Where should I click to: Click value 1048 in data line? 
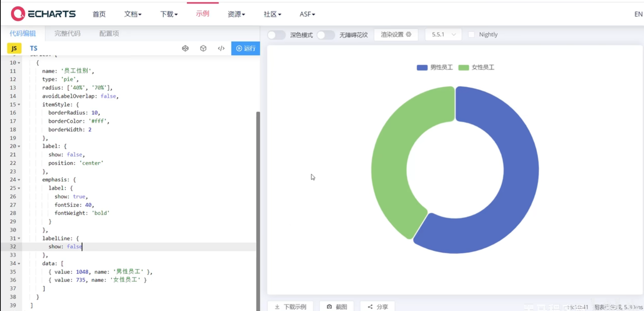[x=82, y=272]
